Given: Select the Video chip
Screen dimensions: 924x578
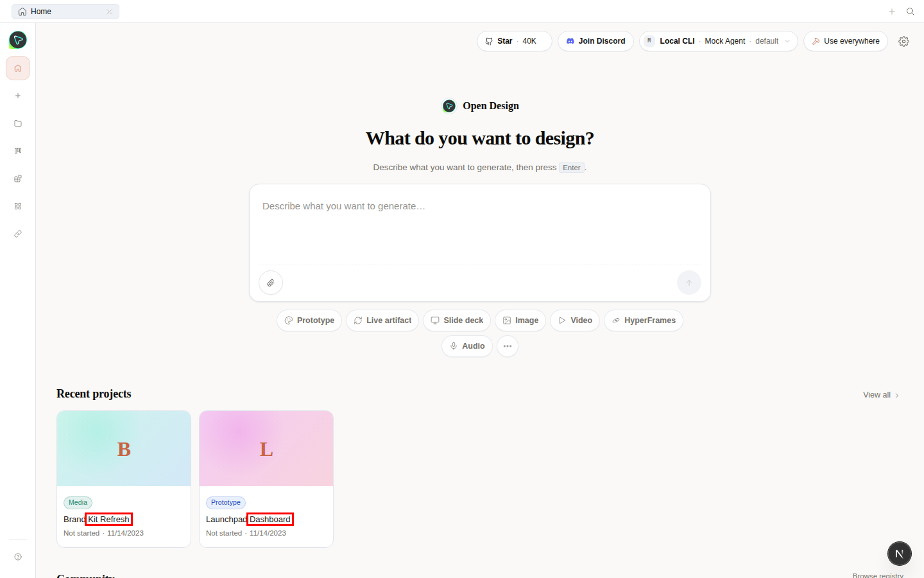Looking at the screenshot, I should [575, 320].
